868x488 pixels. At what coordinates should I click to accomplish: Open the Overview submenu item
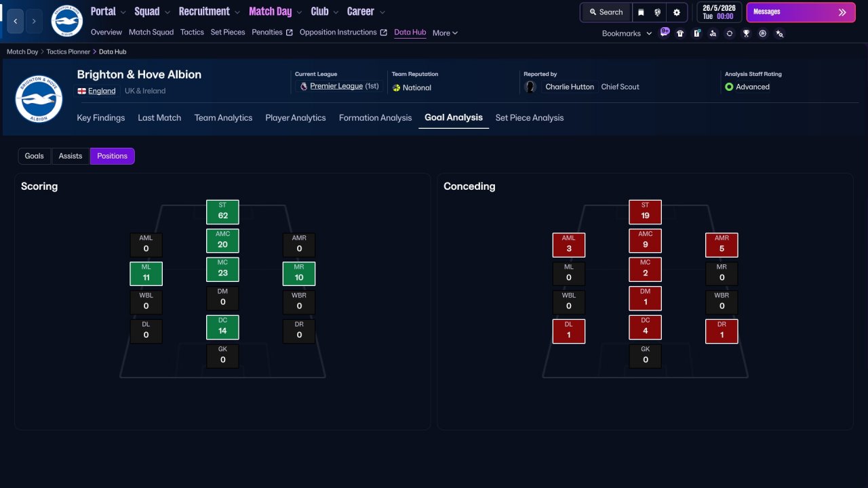click(x=106, y=33)
